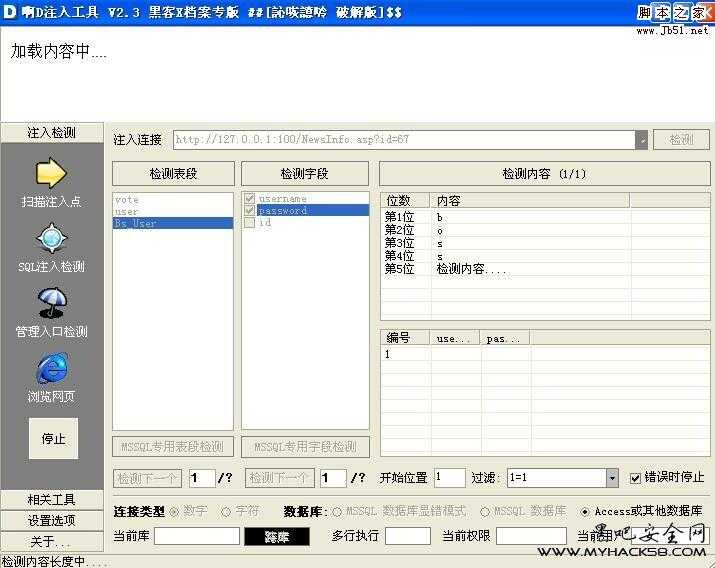
Task: Click the 停止 button
Action: pyautogui.click(x=53, y=439)
